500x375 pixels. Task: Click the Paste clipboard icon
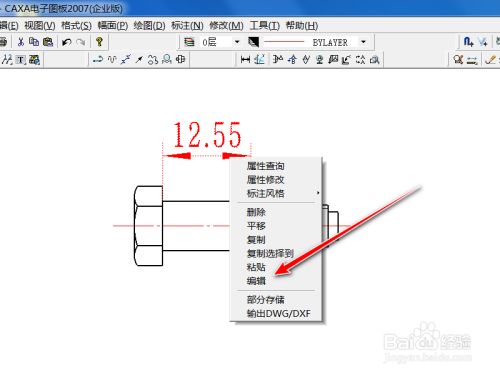[x=48, y=42]
